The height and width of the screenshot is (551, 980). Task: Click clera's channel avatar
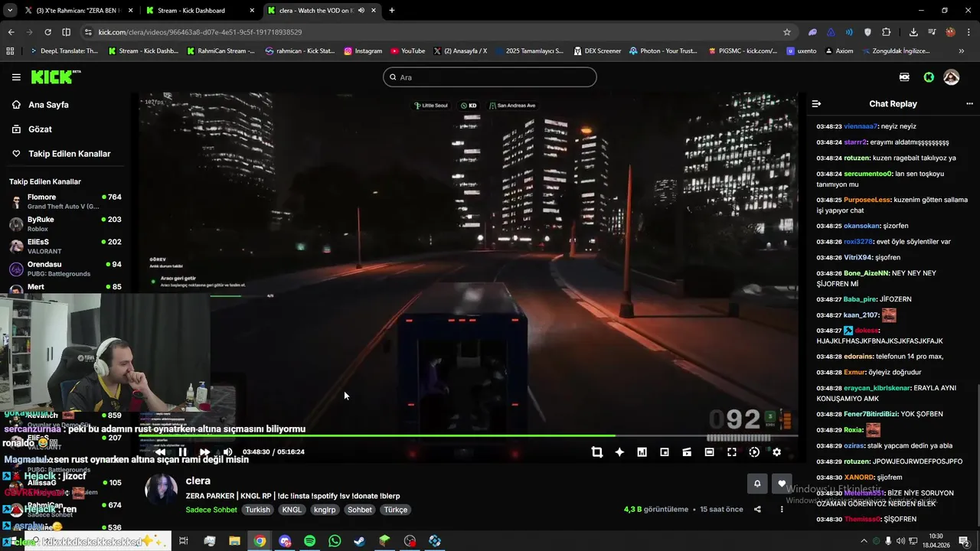point(161,490)
